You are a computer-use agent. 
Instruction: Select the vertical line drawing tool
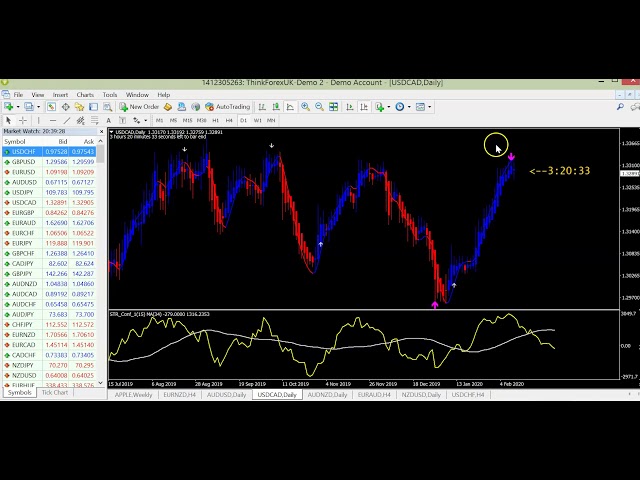39,120
